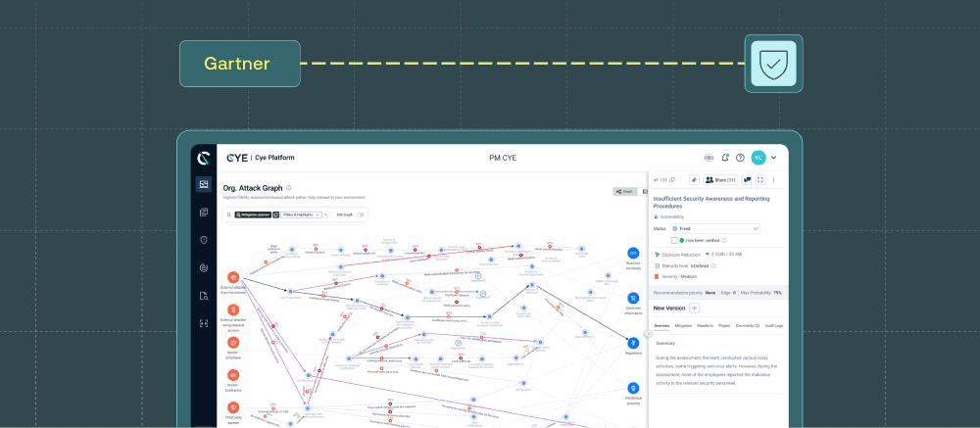
Task: Switch to the Mitigation tab
Action: point(683,325)
